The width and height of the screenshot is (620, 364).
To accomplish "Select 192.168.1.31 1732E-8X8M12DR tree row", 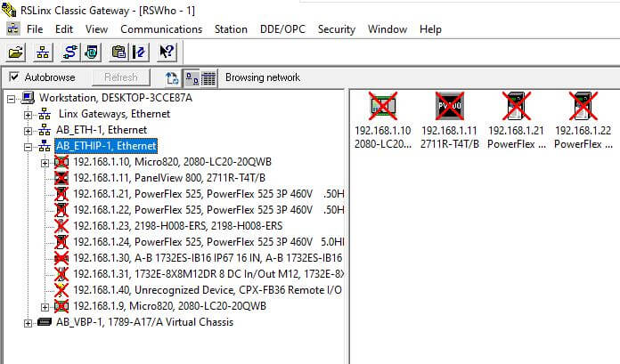I will 208,273.
